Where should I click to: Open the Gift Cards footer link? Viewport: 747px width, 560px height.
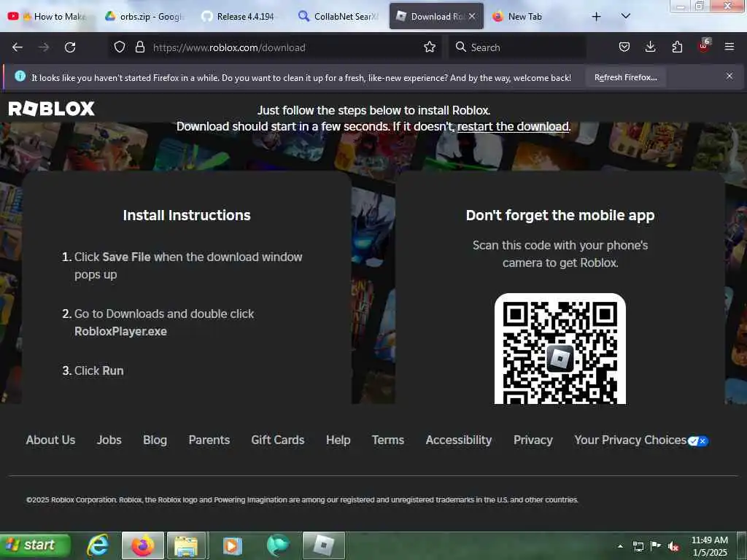tap(278, 440)
